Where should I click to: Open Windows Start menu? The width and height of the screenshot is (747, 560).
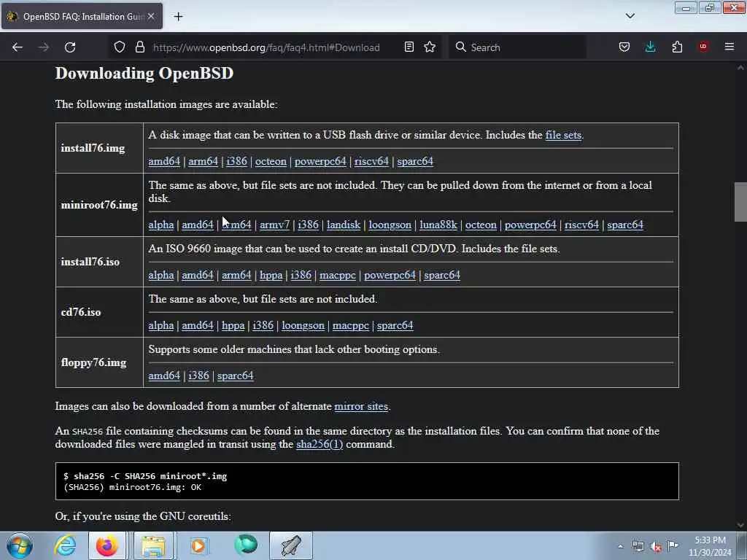(20, 545)
